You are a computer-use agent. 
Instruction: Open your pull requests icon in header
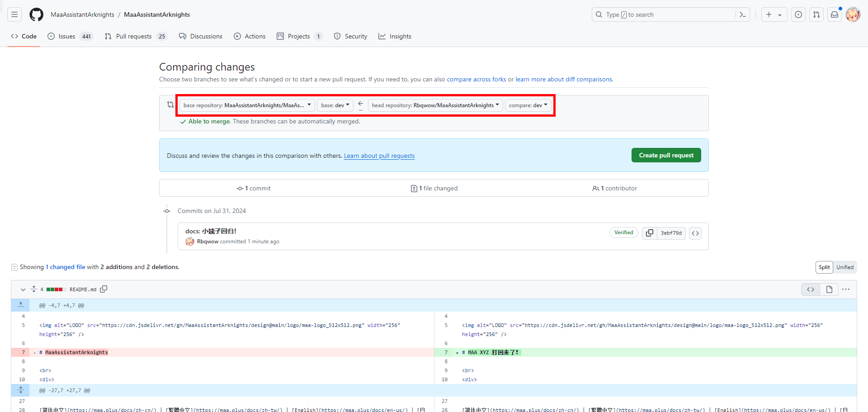[x=816, y=14]
